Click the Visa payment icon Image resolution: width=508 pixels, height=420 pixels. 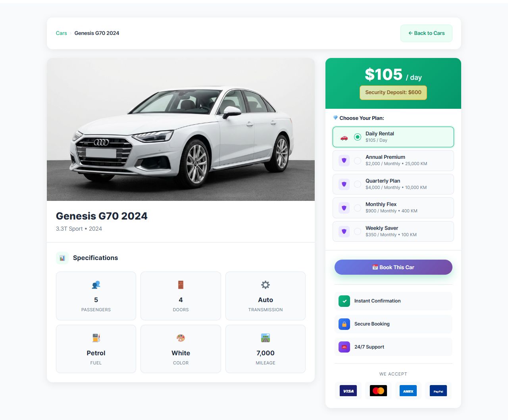click(348, 391)
